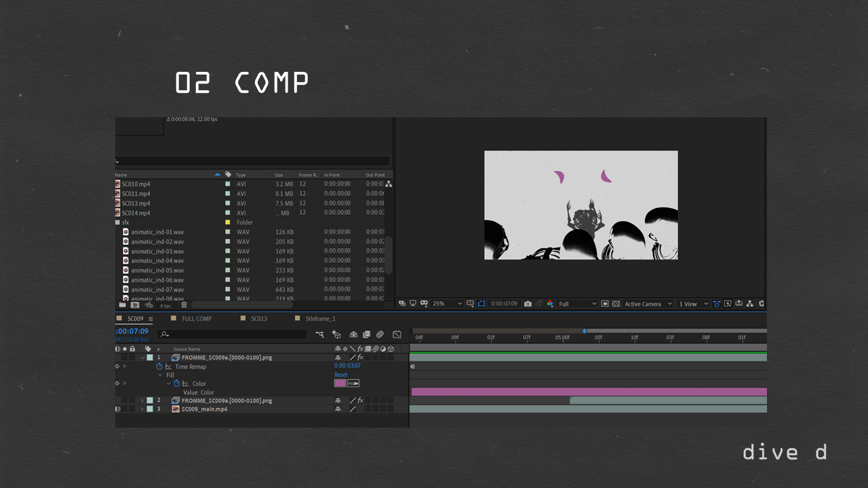Switch to the Stleframe_1 tab
This screenshot has width=868, height=488.
pos(320,319)
